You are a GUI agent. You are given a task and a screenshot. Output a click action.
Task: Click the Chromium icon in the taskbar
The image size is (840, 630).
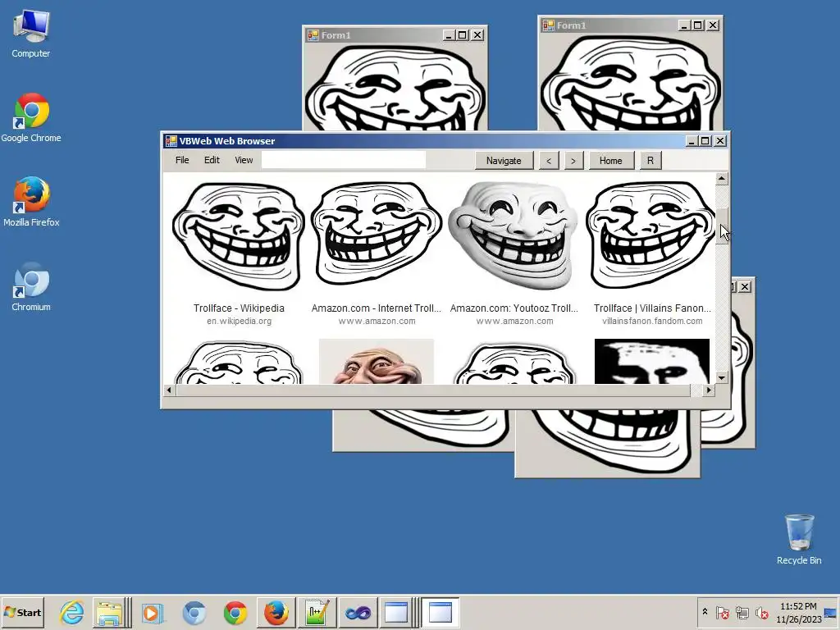pos(194,613)
